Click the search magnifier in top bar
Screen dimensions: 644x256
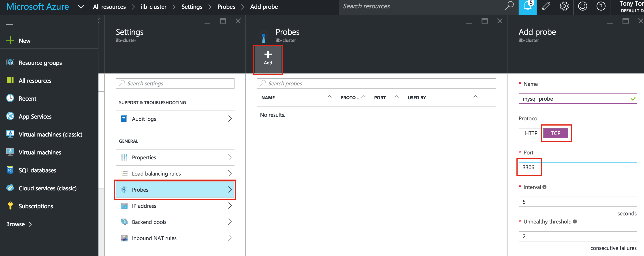pos(509,6)
